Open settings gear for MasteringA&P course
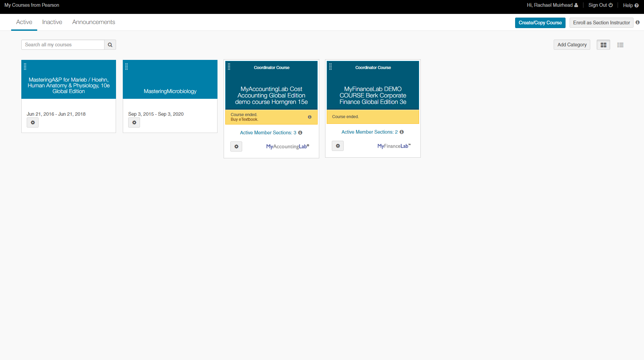644x360 pixels. (x=33, y=122)
